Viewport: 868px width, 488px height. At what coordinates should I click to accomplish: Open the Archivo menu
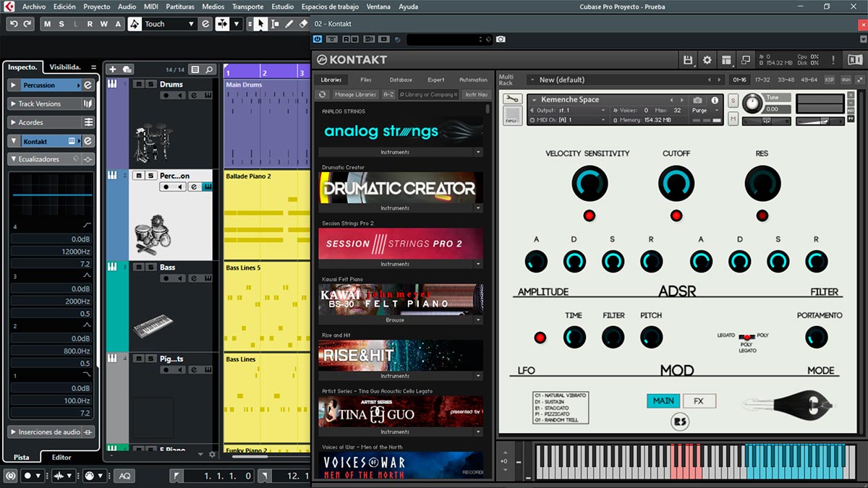tap(34, 7)
